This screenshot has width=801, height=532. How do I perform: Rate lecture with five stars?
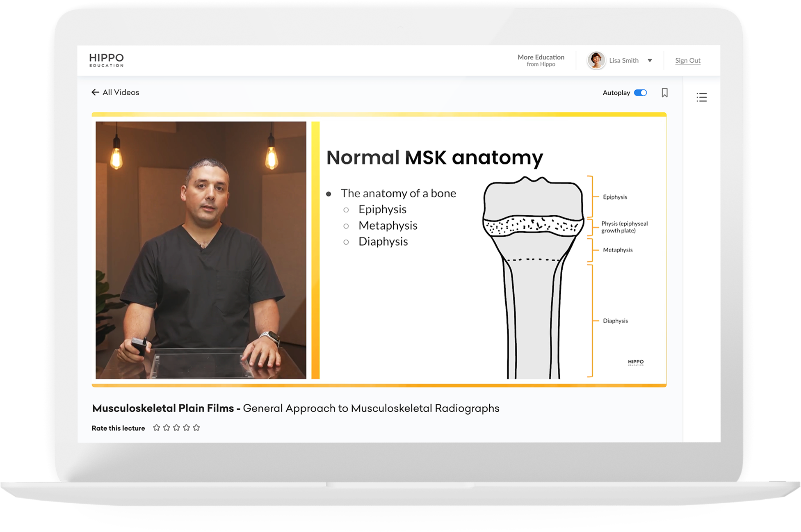[196, 428]
